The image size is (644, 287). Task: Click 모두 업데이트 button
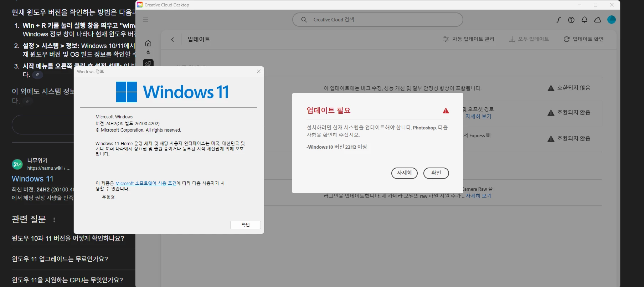point(529,39)
